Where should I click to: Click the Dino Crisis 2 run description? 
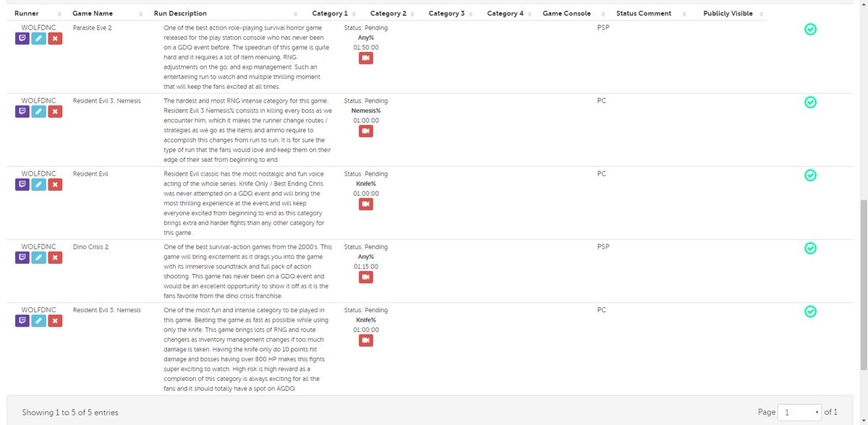tap(248, 271)
